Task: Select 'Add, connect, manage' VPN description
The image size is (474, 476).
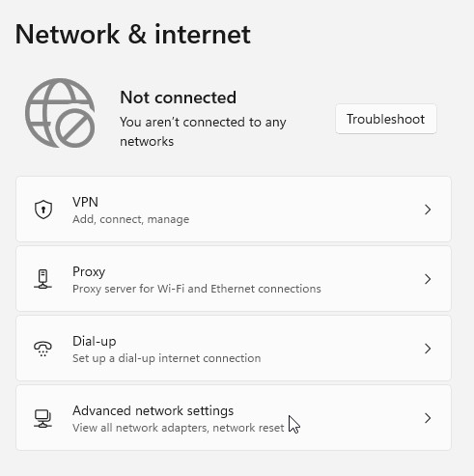Action: (x=131, y=219)
